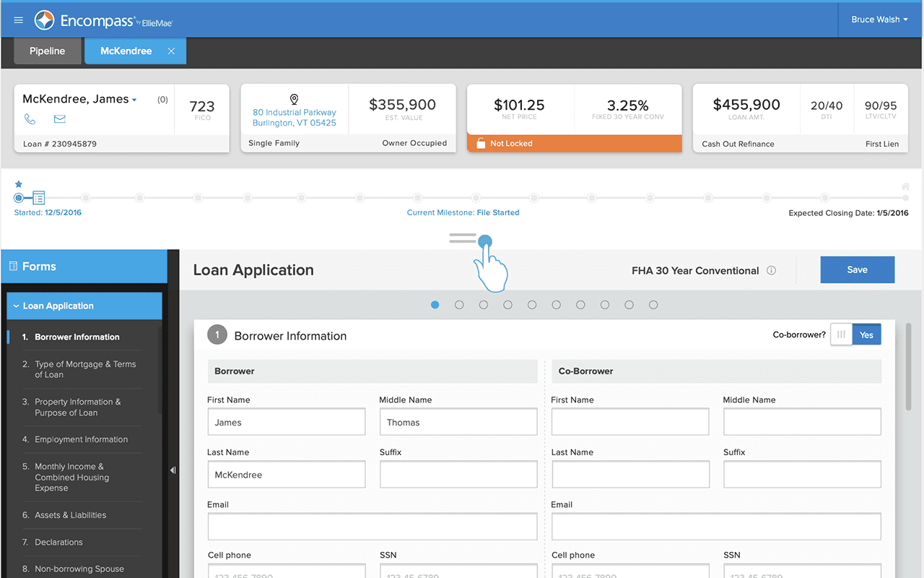The width and height of the screenshot is (924, 578).
Task: Click the location pin above the property address
Action: click(294, 99)
